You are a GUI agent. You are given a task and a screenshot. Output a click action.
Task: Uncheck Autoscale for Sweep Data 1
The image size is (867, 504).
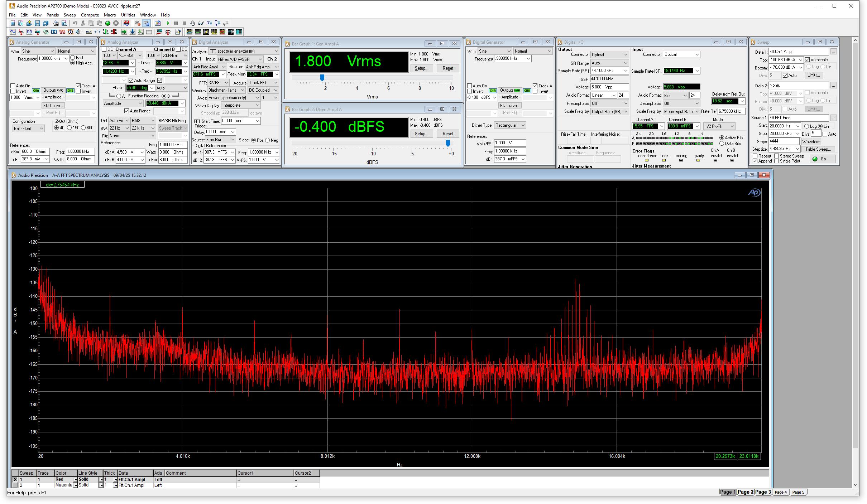807,60
